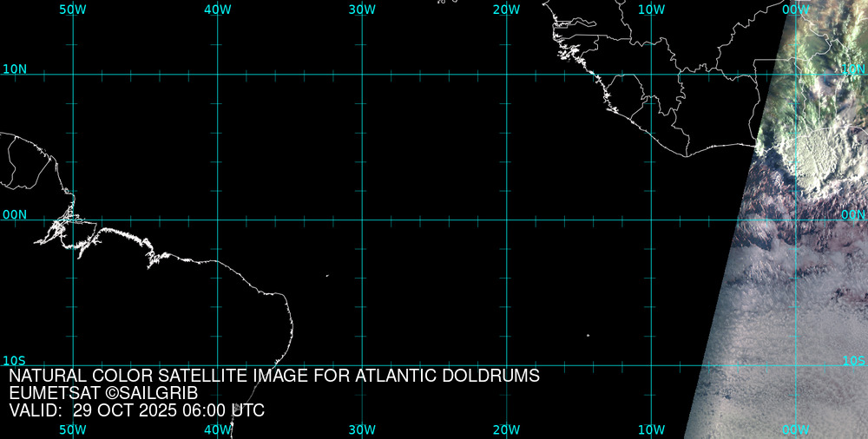Select the 10W label along the top edge
The image size is (868, 439).
pyautogui.click(x=651, y=10)
